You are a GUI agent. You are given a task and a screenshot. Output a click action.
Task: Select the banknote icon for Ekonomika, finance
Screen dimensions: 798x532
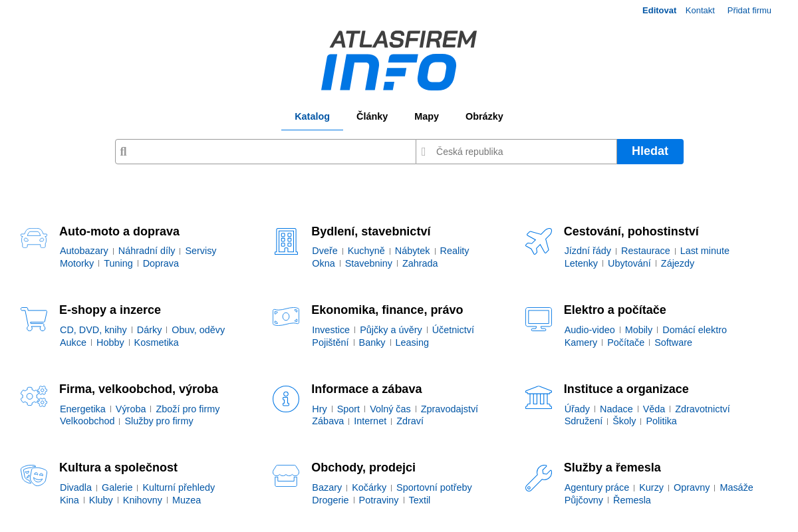286,317
